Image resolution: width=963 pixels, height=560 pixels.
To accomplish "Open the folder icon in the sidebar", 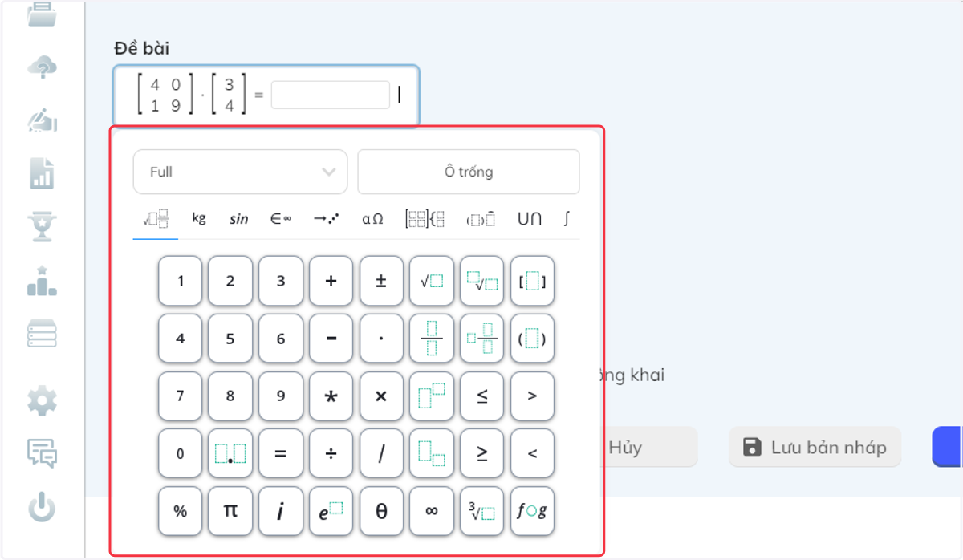I will (x=42, y=14).
